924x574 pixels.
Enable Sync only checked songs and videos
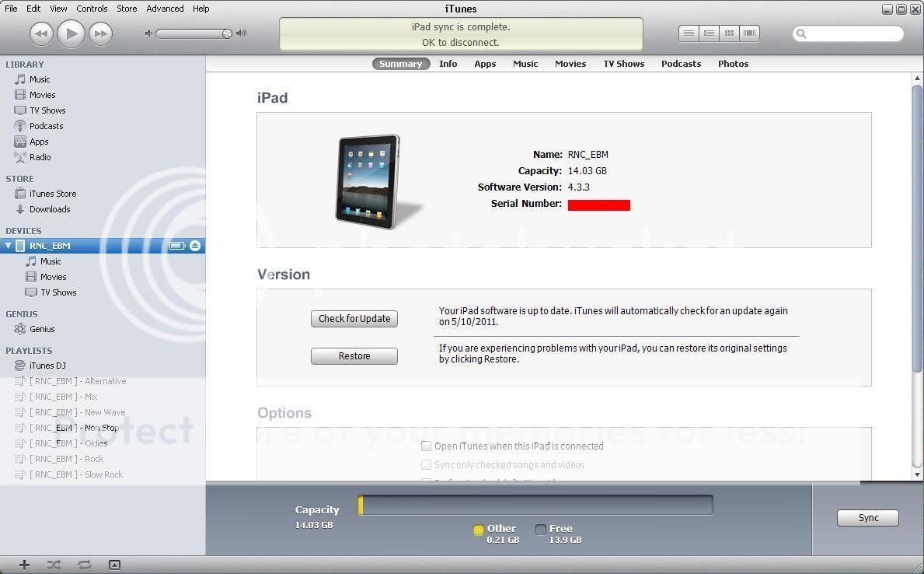(x=426, y=465)
